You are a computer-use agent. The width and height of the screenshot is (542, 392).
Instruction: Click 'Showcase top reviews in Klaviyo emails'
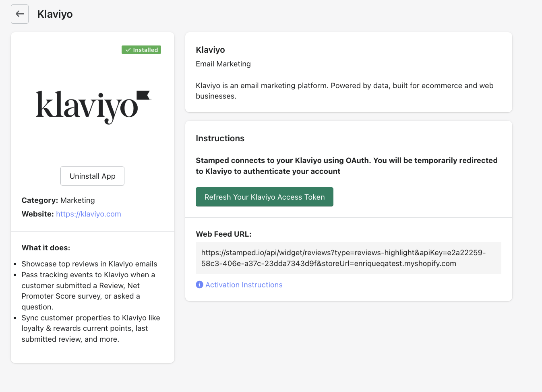[89, 264]
